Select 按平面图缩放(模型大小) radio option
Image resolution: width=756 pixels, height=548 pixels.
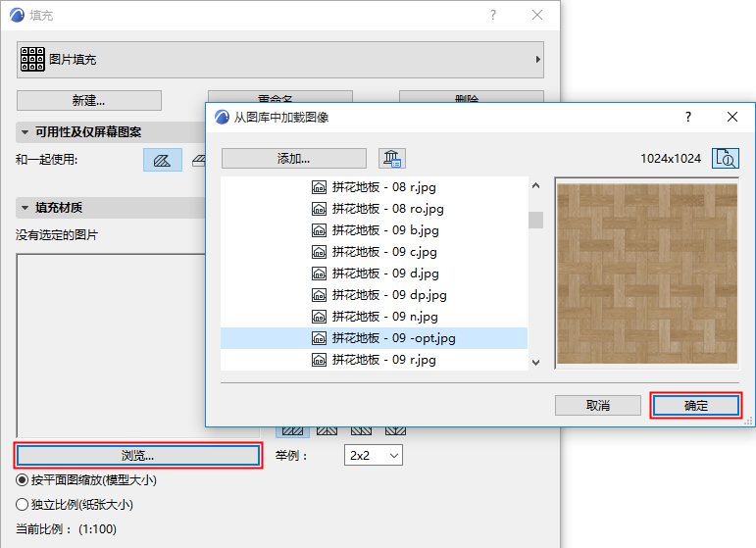pyautogui.click(x=86, y=480)
